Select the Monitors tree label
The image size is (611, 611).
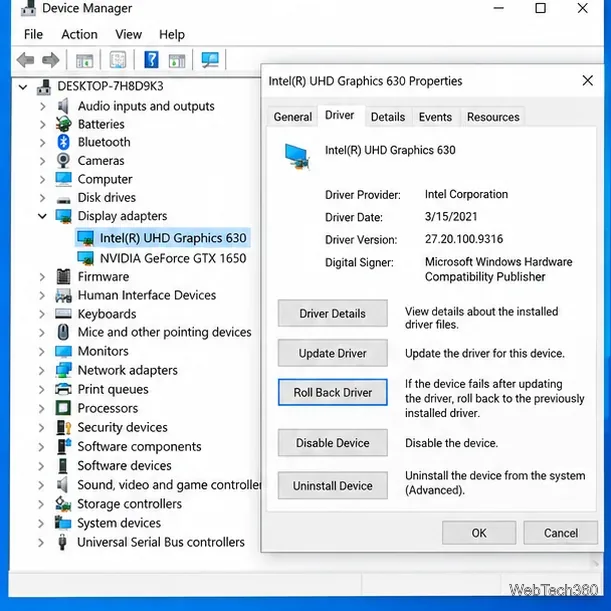[103, 351]
